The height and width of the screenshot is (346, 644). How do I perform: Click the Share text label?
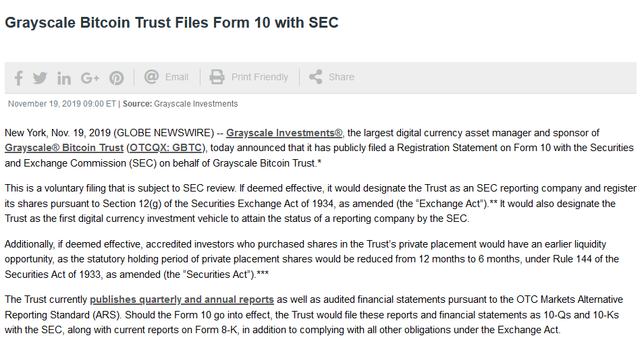pyautogui.click(x=342, y=77)
